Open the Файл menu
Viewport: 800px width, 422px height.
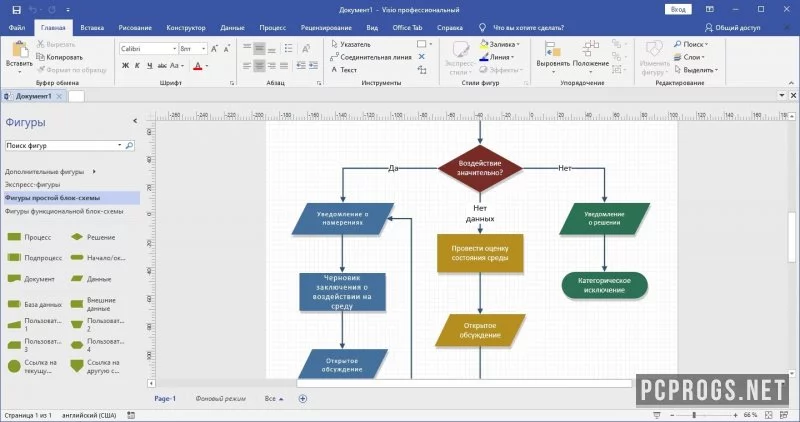pos(17,28)
